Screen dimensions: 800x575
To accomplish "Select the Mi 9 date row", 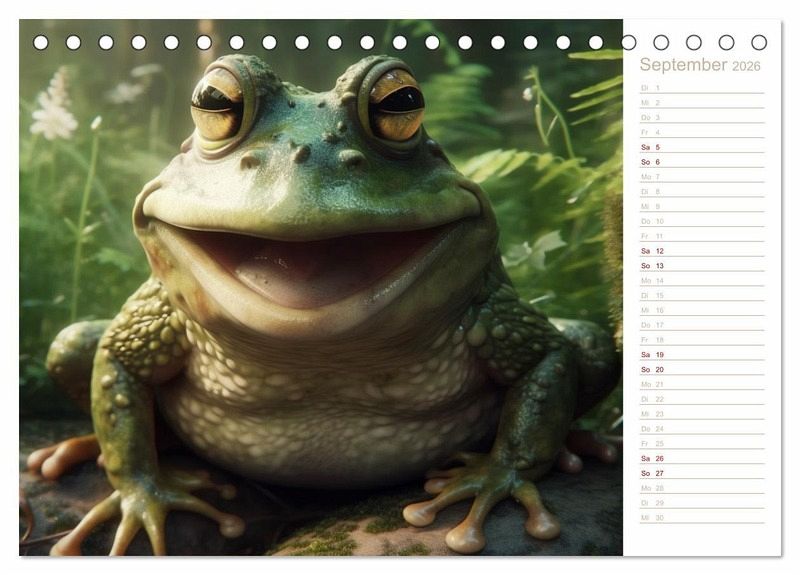I will tap(702, 206).
